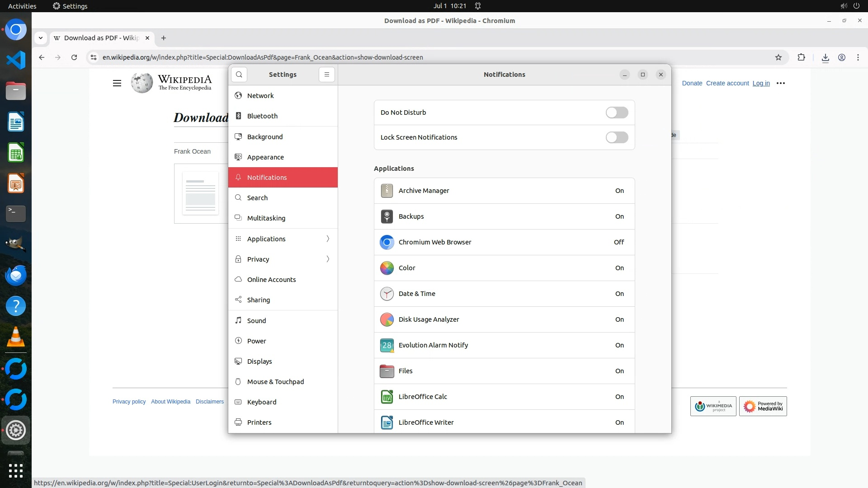Launch VLC from the dock

click(x=16, y=337)
